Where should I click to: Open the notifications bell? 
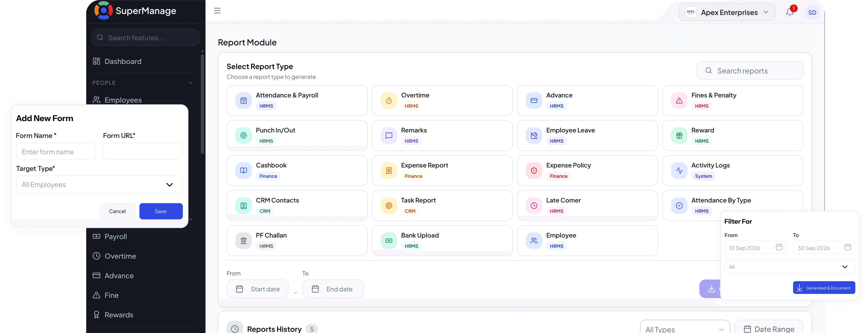point(790,12)
